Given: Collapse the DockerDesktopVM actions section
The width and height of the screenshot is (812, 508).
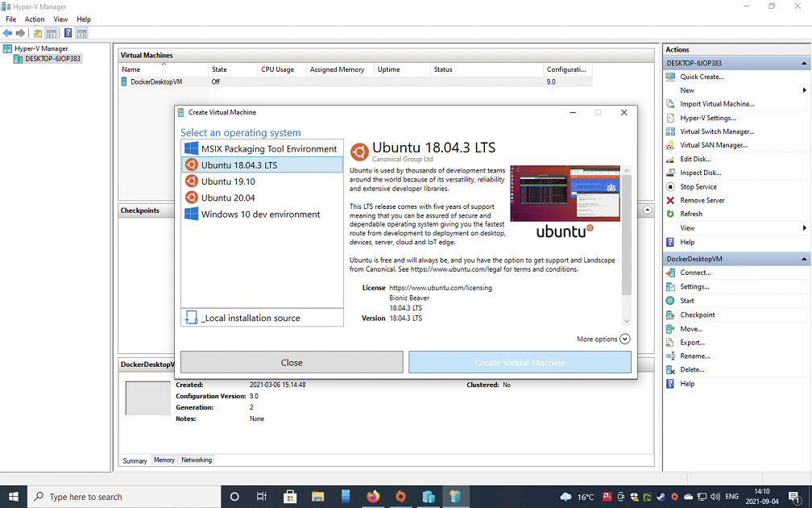Looking at the screenshot, I should click(x=804, y=259).
